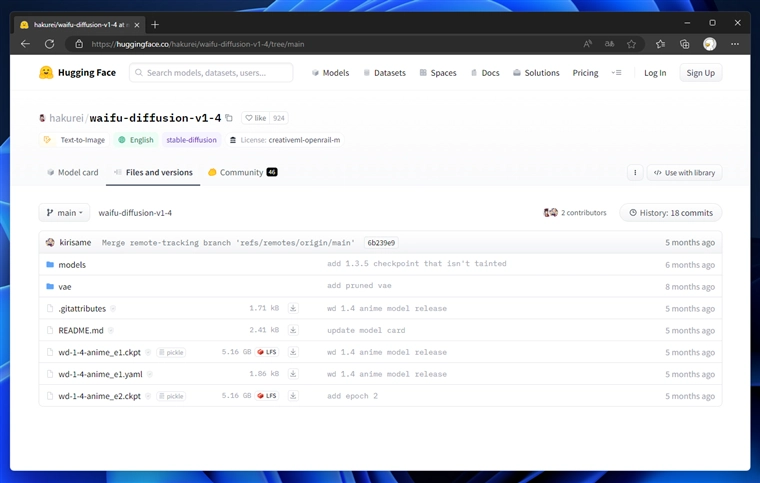Click the safe-scan icon next to .gitattributes

coord(113,309)
